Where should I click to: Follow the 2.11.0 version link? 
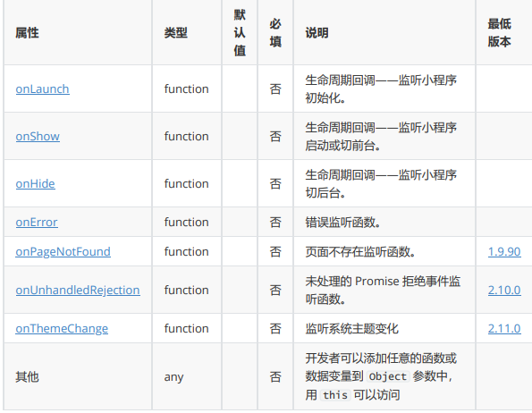504,329
